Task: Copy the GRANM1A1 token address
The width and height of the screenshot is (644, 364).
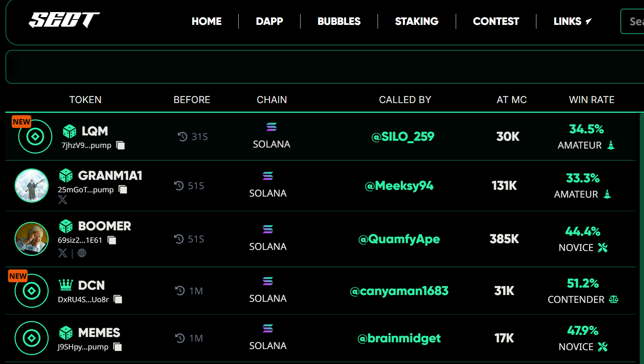Action: click(123, 189)
